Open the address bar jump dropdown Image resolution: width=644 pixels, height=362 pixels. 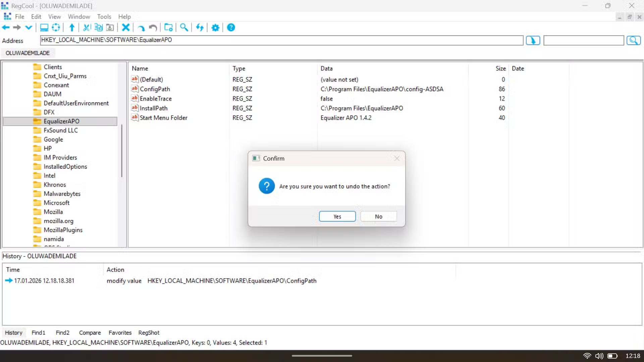[533, 40]
